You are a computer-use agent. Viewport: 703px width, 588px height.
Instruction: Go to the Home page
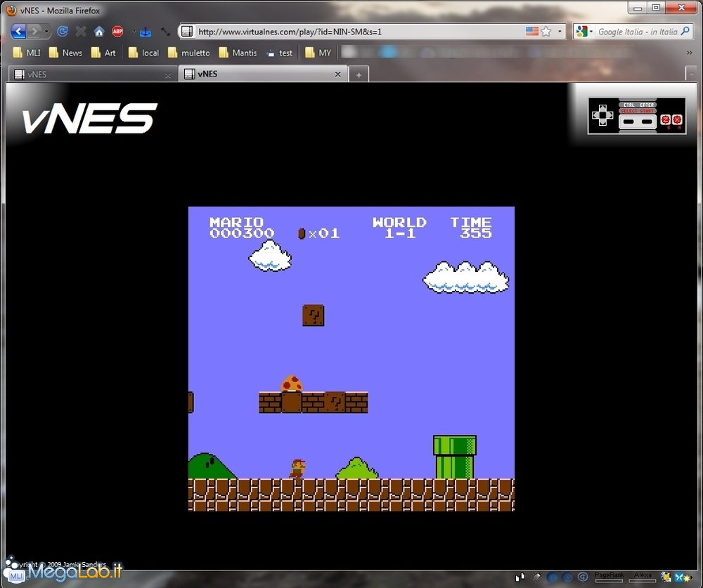point(99,31)
